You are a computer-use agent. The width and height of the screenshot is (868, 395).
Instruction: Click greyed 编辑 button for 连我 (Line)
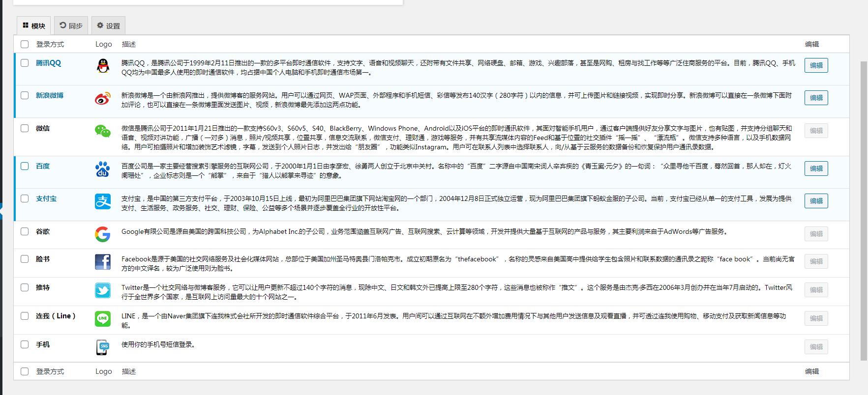(x=816, y=318)
